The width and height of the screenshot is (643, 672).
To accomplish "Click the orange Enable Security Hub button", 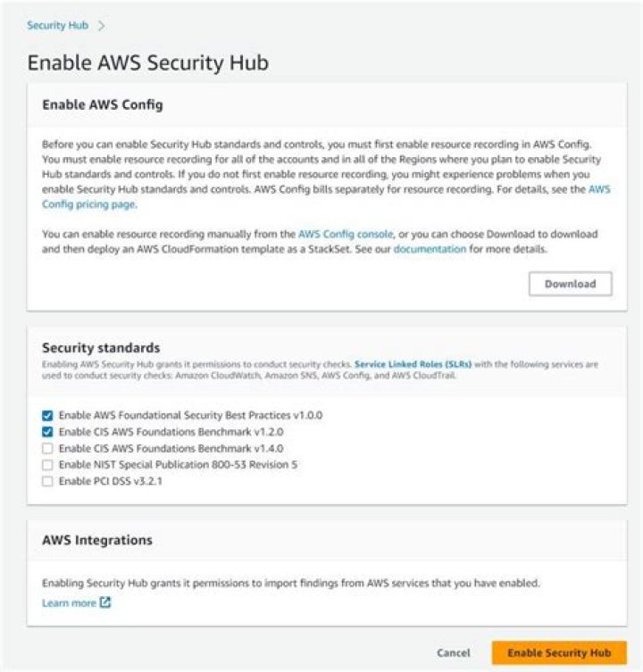I will pyautogui.click(x=559, y=652).
